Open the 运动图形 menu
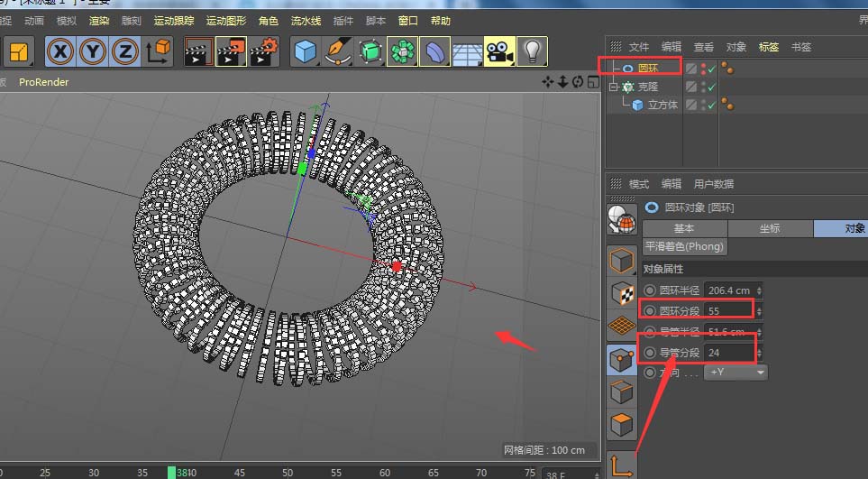The height and width of the screenshot is (479, 868). (225, 21)
